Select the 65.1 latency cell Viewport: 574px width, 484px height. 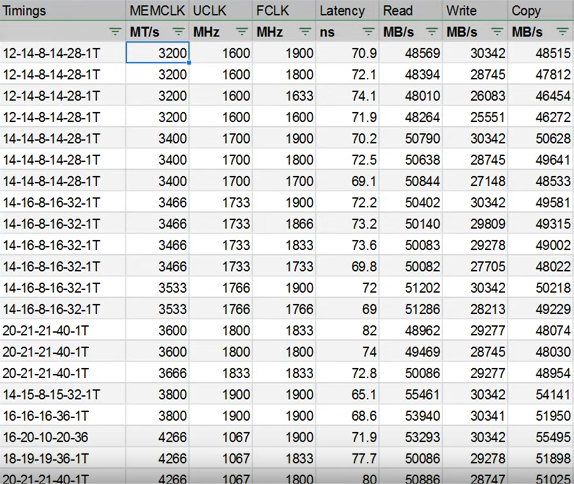[347, 394]
